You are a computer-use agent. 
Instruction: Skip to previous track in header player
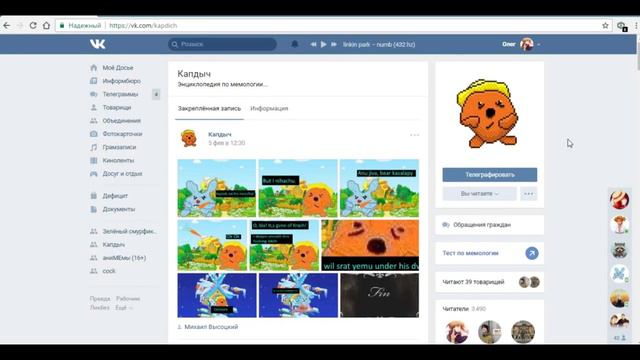pos(313,44)
